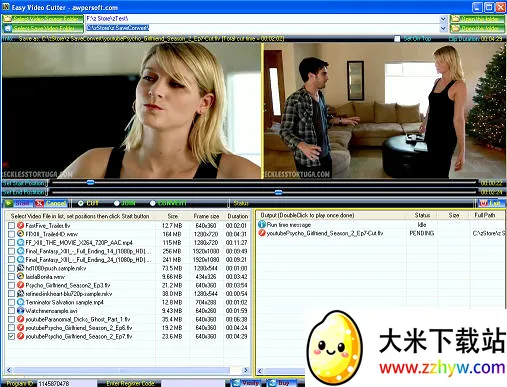Open the source folder with its Open this folder button
The height and width of the screenshot is (387, 507).
point(477,19)
